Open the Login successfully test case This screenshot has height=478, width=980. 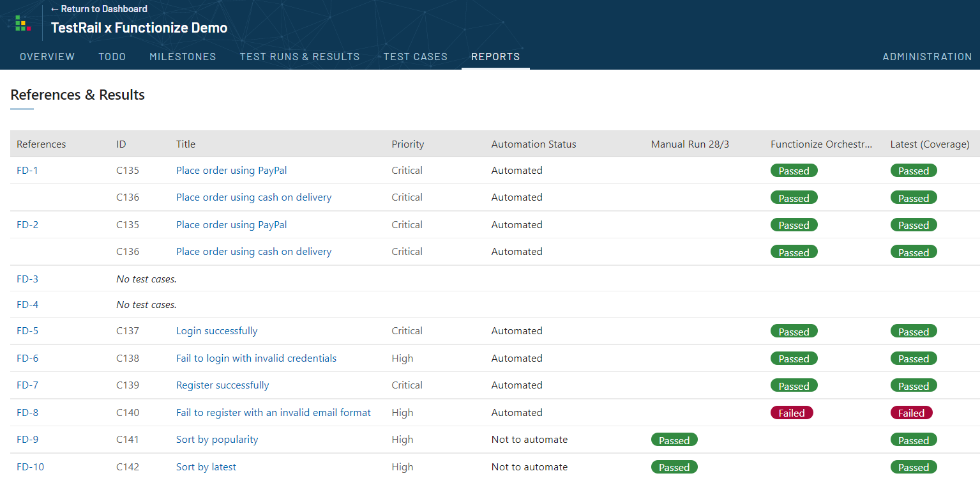pyautogui.click(x=217, y=331)
